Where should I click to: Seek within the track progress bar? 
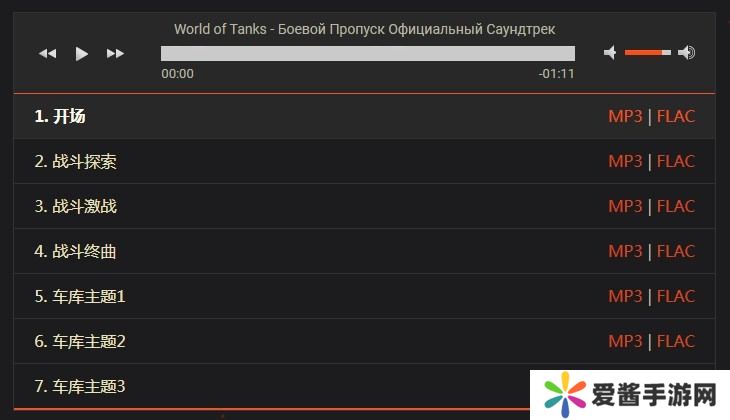pyautogui.click(x=367, y=53)
